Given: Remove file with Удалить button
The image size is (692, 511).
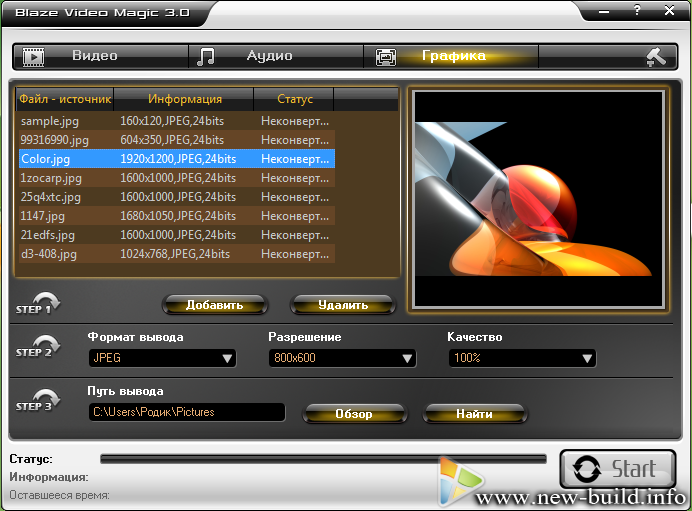Looking at the screenshot, I should (x=343, y=305).
